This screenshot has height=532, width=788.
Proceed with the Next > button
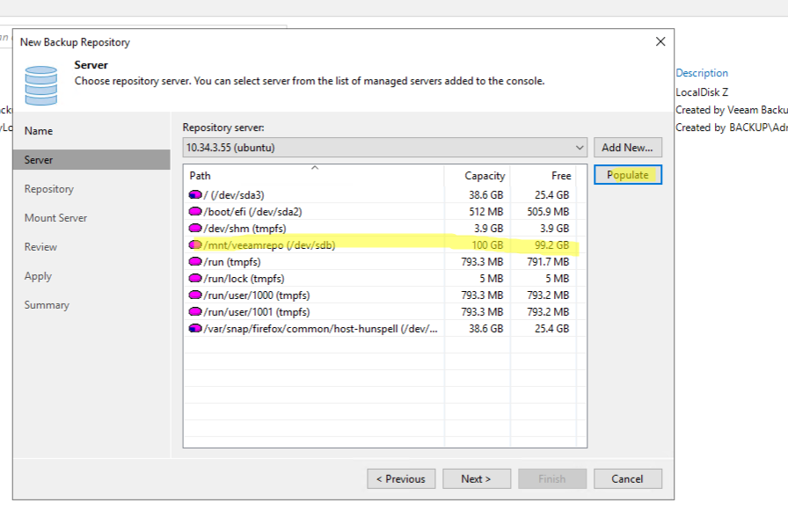477,478
